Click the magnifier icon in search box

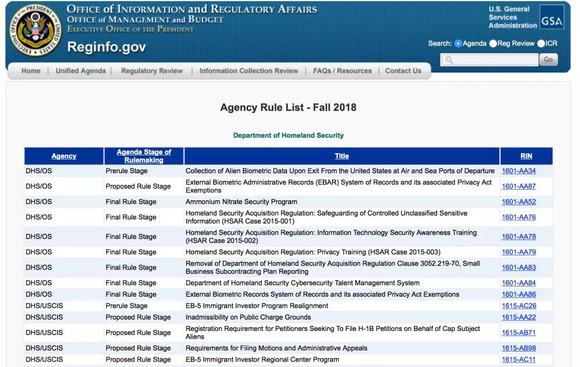pos(449,60)
